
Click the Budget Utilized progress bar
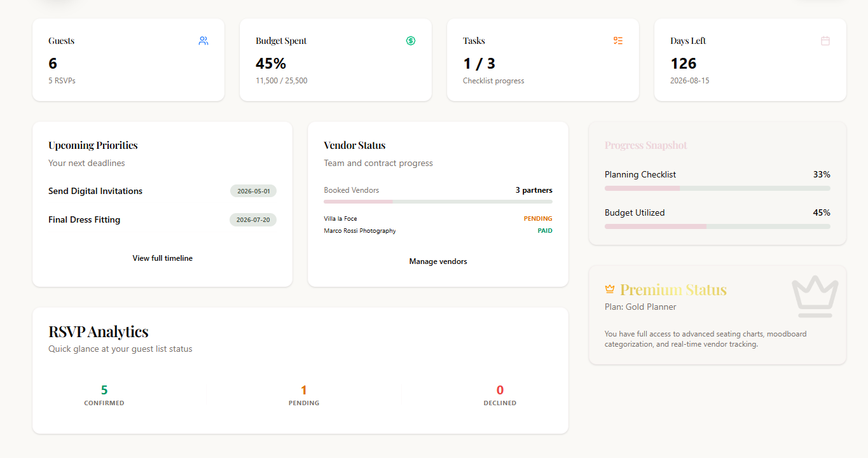click(717, 226)
